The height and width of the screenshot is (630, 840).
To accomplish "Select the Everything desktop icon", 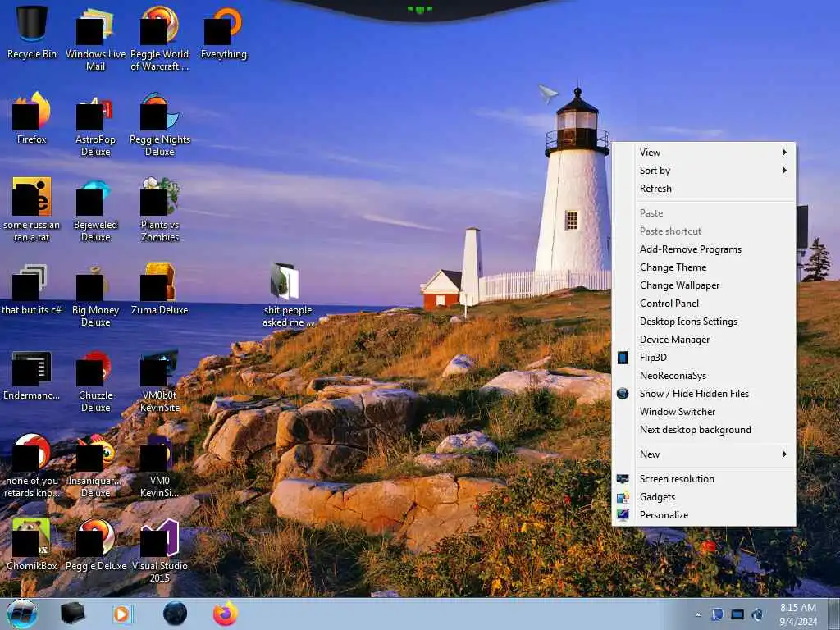I will point(223,32).
